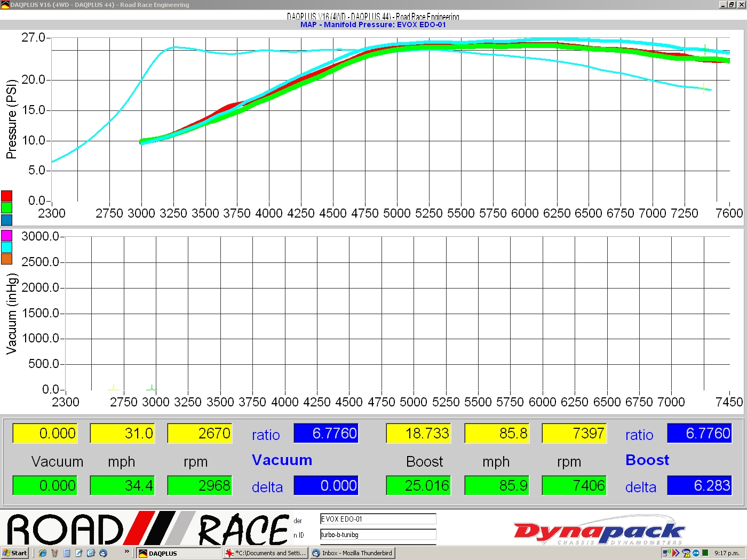Click yellow rpm value 7397
747x560 pixels.
(x=574, y=434)
